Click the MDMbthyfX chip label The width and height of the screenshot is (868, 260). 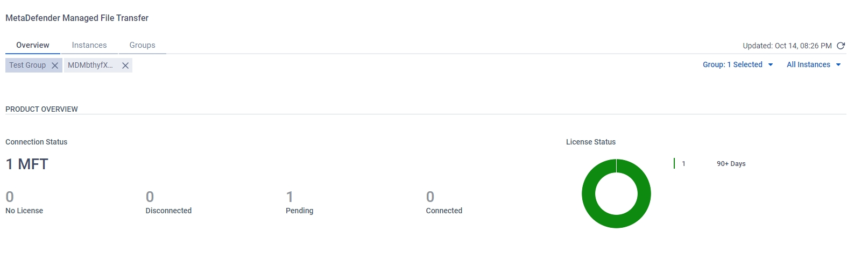tap(90, 65)
